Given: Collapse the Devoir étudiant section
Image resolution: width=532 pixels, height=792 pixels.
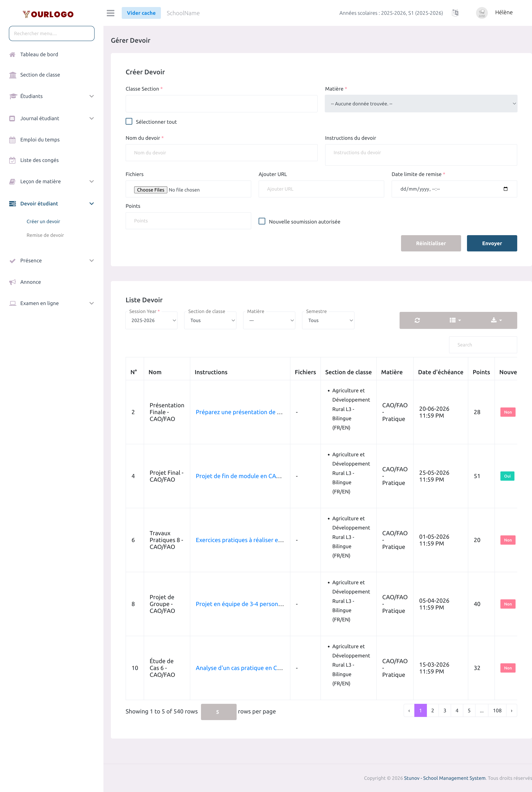Looking at the screenshot, I should [92, 203].
